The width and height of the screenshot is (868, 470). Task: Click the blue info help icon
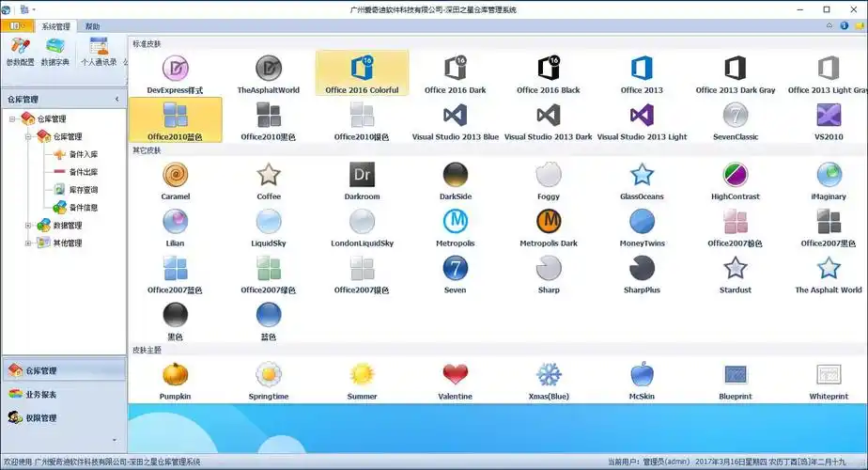tap(845, 25)
